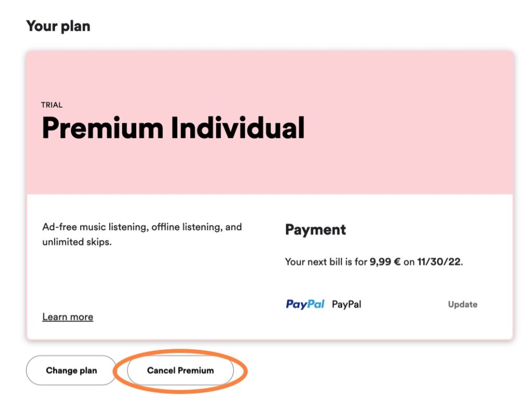This screenshot has width=532, height=405.
Task: Click the unlimited skips text line
Action: pyautogui.click(x=77, y=242)
